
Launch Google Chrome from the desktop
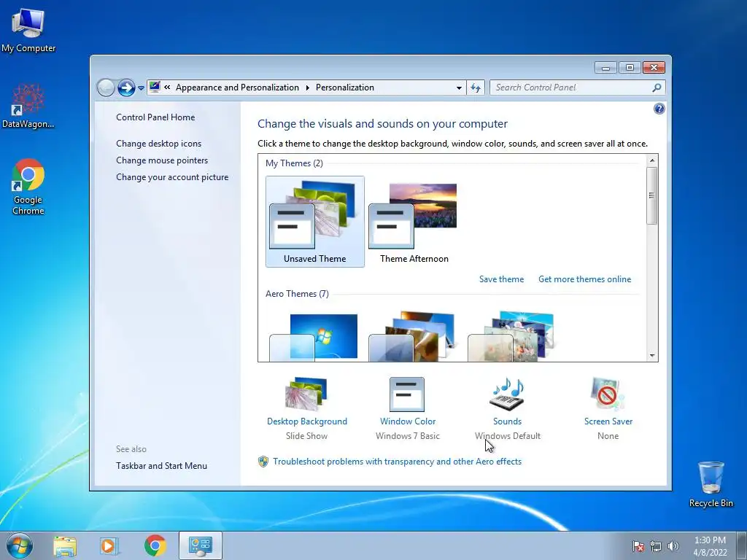coord(28,187)
